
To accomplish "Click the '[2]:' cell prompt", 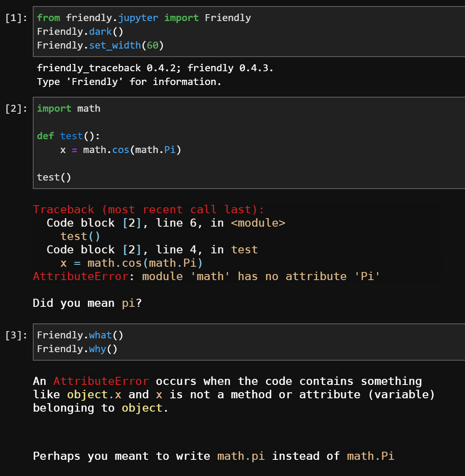I will (16, 108).
